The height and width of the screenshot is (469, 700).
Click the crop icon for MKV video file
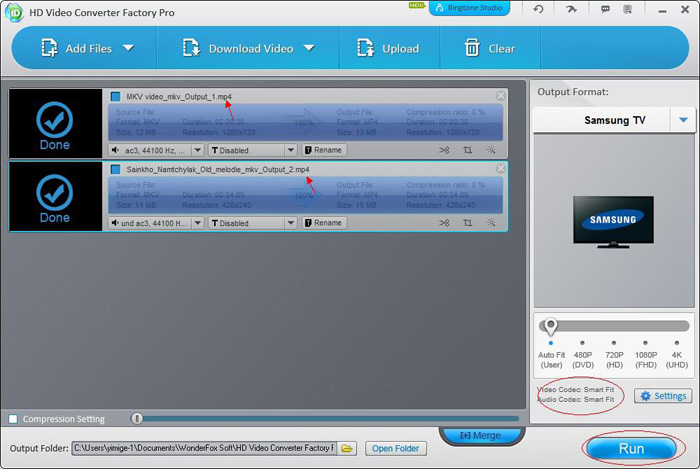[467, 150]
